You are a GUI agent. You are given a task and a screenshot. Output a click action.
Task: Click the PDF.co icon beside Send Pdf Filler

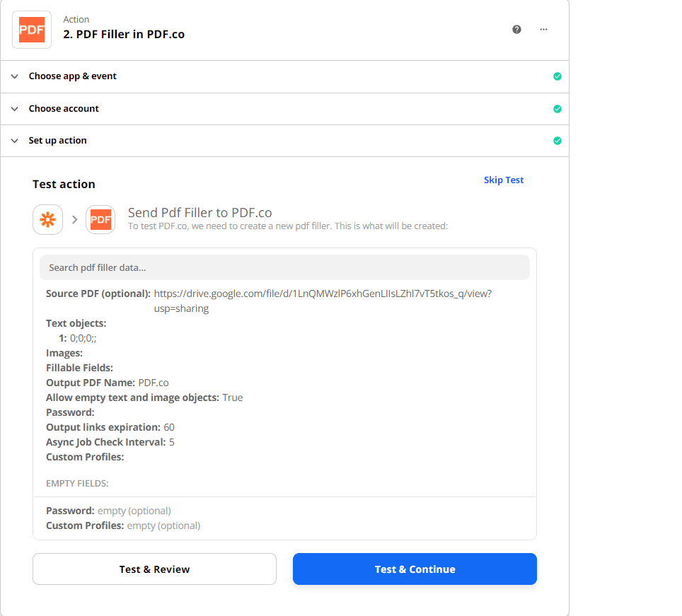[x=100, y=220]
